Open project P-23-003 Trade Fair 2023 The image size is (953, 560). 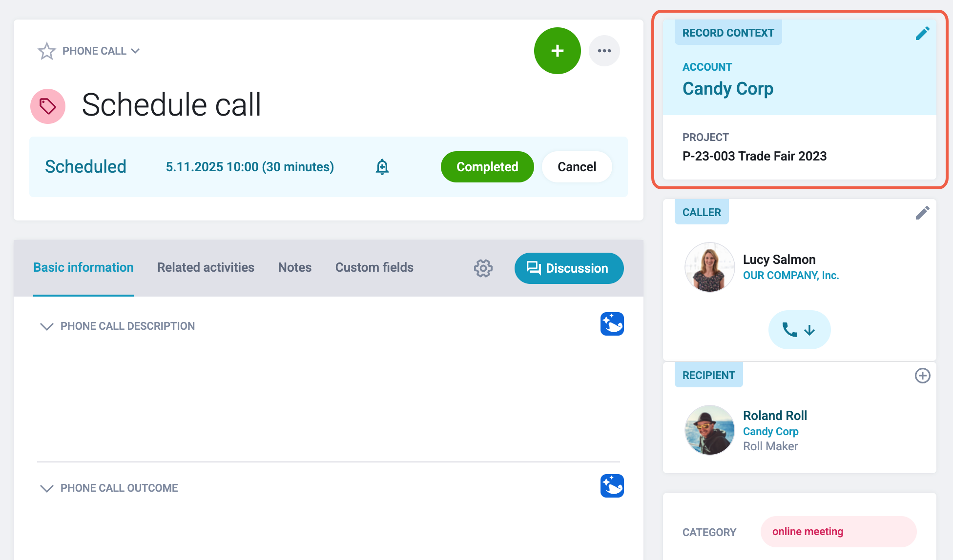pos(754,156)
